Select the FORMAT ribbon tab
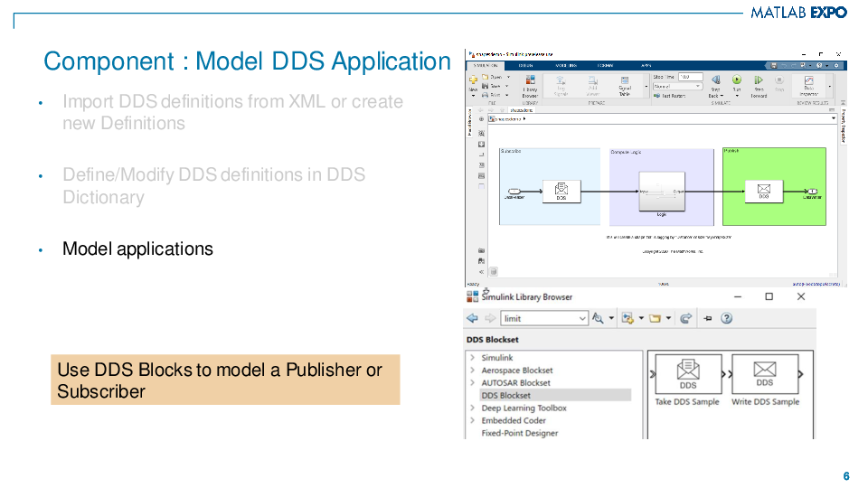Image resolution: width=868 pixels, height=488 pixels. (x=605, y=65)
